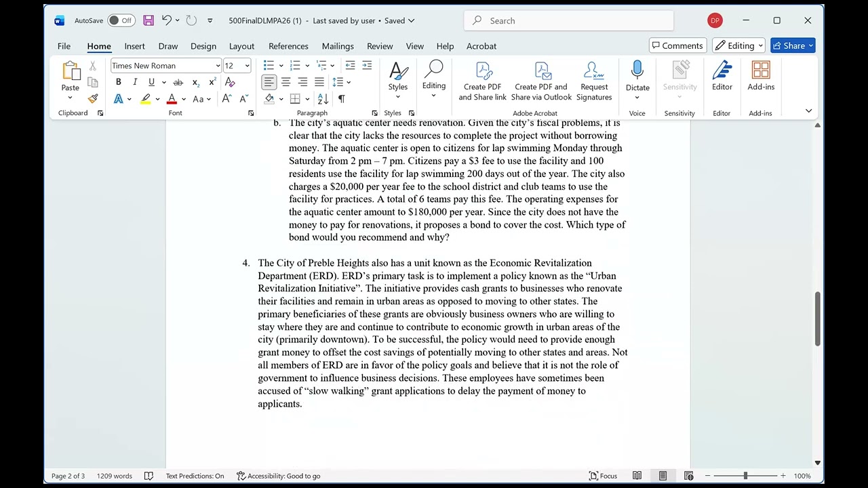This screenshot has width=868, height=488.
Task: Open Add-ins
Action: [x=761, y=76]
